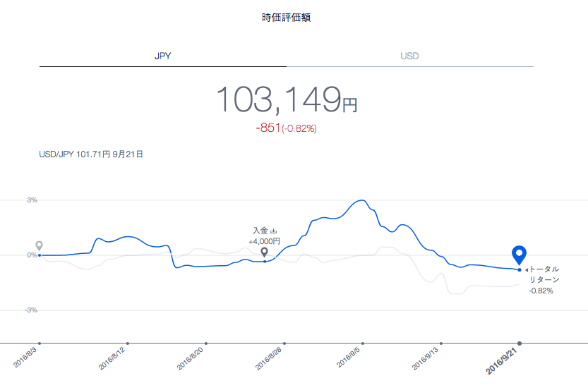588x390 pixels.
Task: Click the deposit pin marker under +4,000円
Action: click(265, 252)
